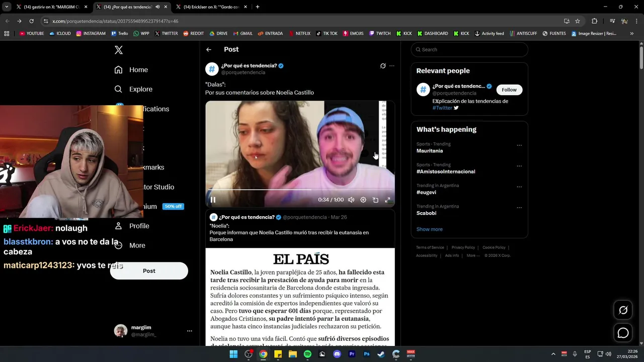The width and height of the screenshot is (644, 362).
Task: Open Premiere Pro from taskbar
Action: [x=352, y=354]
